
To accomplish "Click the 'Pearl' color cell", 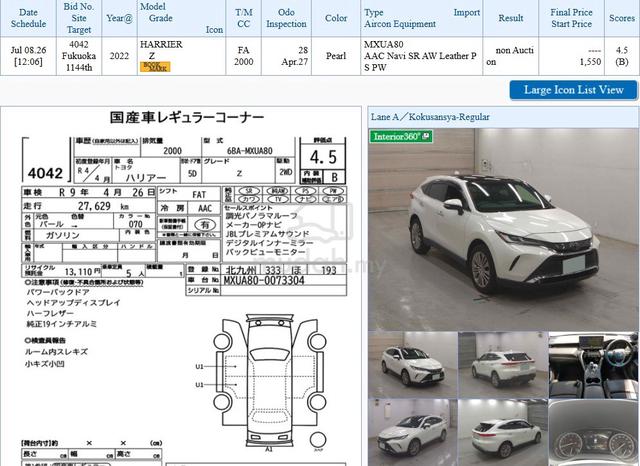I will click(336, 56).
